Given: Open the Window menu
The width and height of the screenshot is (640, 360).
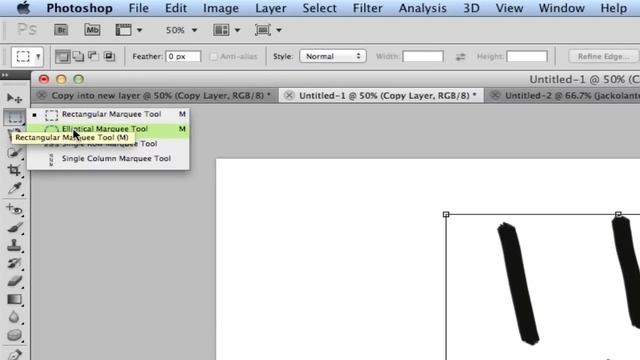Looking at the screenshot, I should click(x=561, y=8).
